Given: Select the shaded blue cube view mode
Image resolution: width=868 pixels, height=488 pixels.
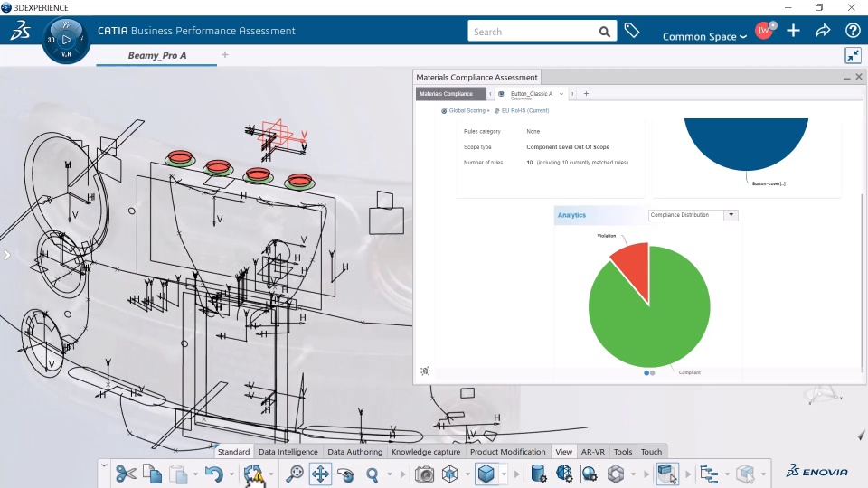Looking at the screenshot, I should tap(486, 474).
